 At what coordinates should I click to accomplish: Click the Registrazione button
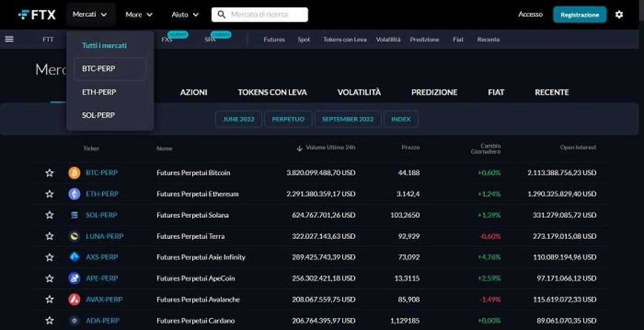point(580,15)
